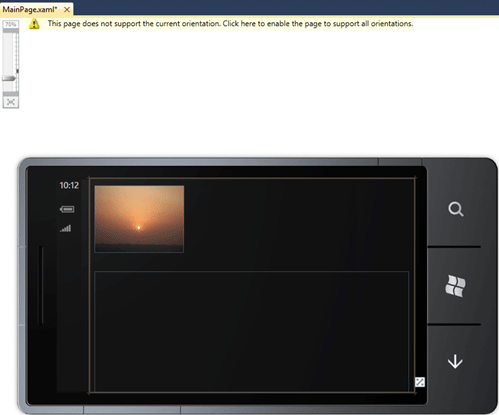Click the 10:12 clock text
Image resolution: width=499 pixels, height=415 pixels.
click(x=69, y=185)
